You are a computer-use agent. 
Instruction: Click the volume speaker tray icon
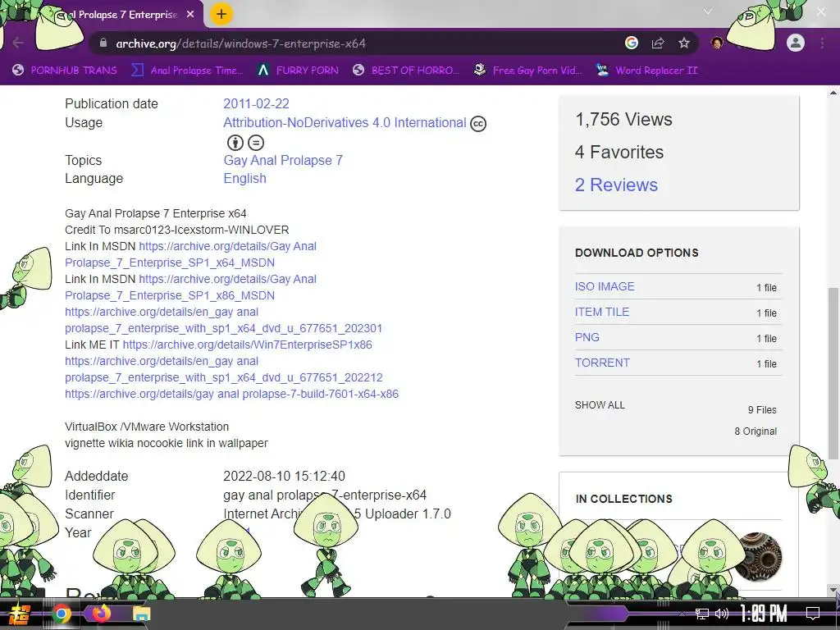(722, 614)
